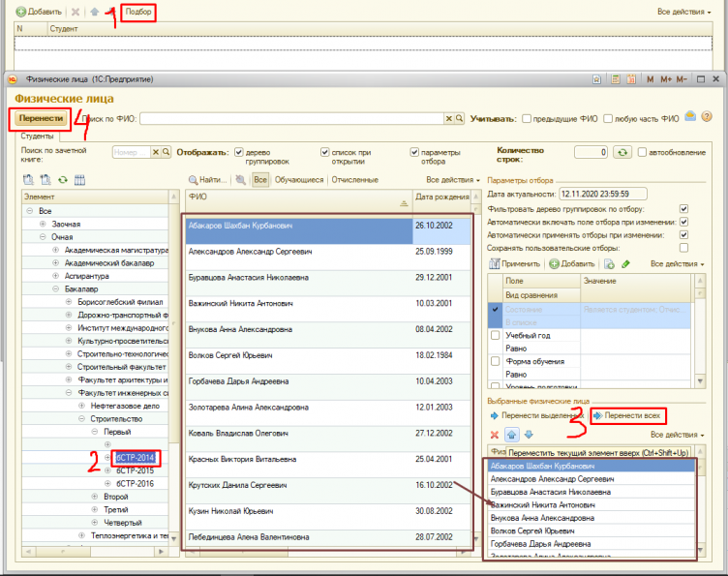Image resolution: width=728 pixels, height=576 pixels.
Task: Click Применить in filter toolbar
Action: 515,264
